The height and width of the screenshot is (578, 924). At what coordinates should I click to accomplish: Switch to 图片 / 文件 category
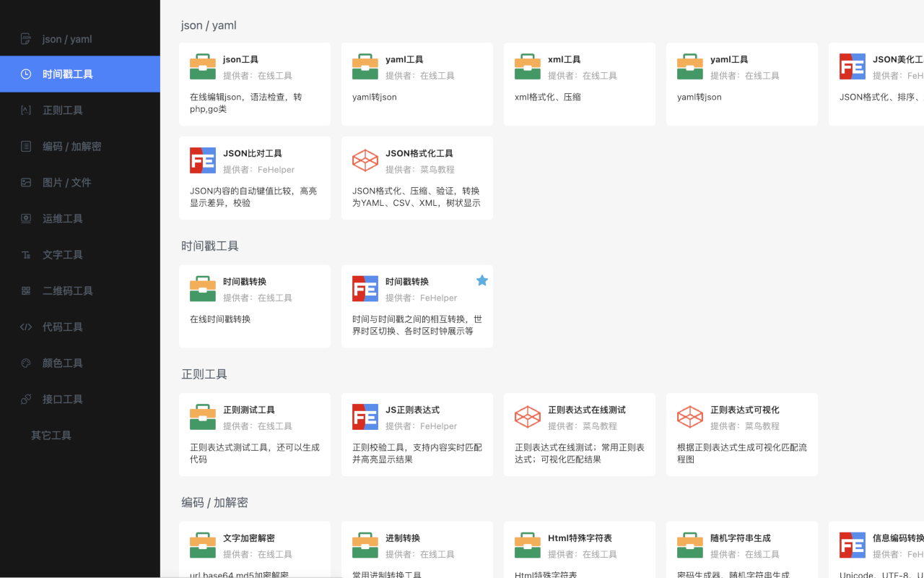80,182
